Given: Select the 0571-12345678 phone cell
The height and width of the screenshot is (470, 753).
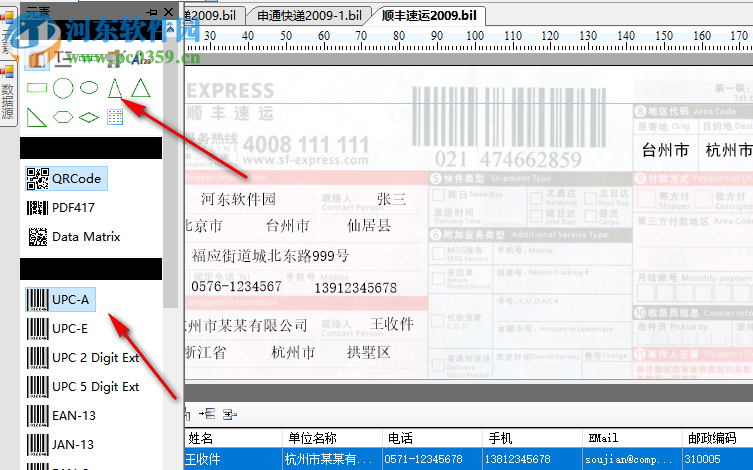Looking at the screenshot, I should (432, 459).
